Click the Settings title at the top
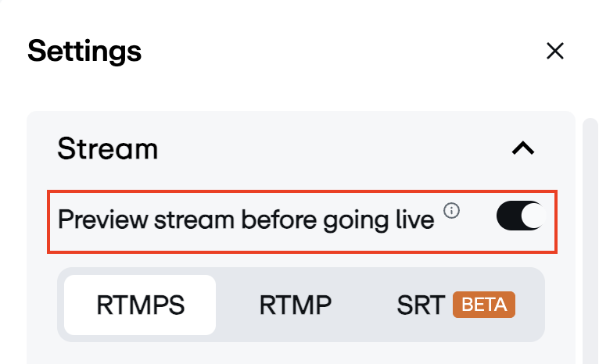 pos(84,52)
